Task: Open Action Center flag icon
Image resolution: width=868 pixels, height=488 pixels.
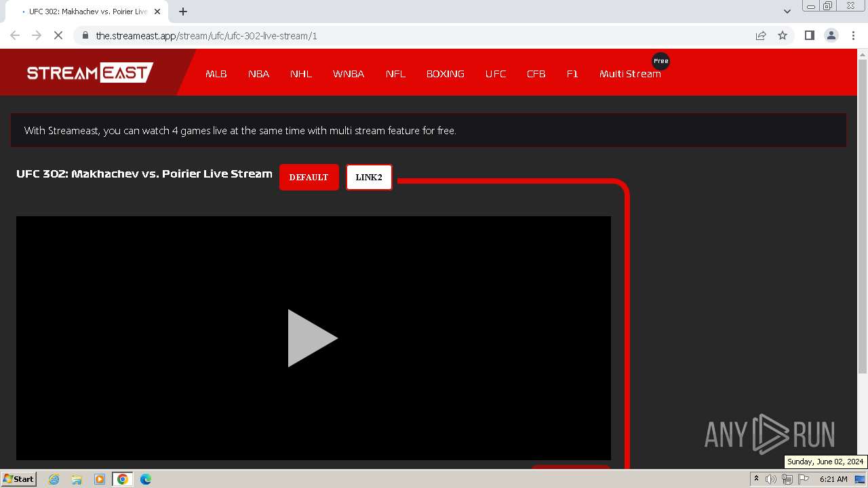Action: [804, 479]
